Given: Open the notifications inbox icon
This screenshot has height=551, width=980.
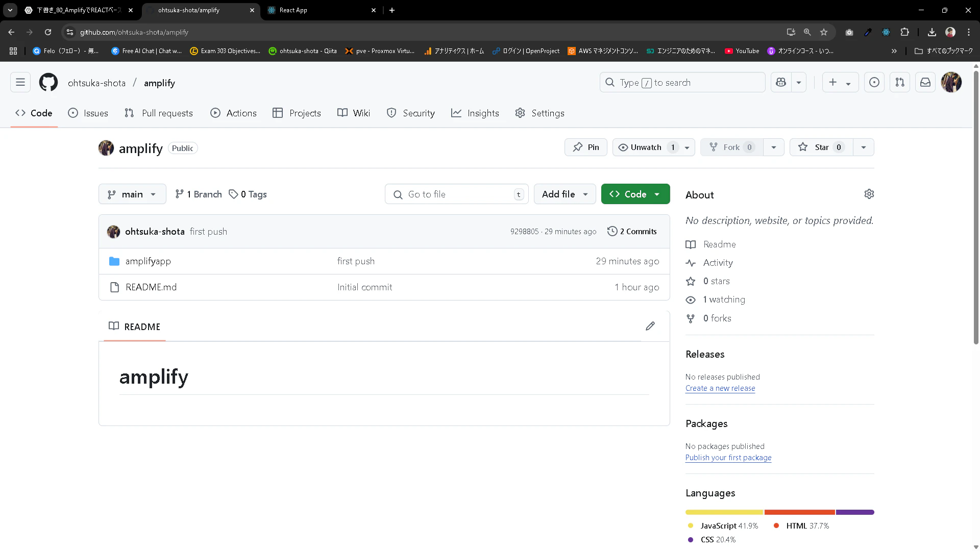Looking at the screenshot, I should 925,82.
